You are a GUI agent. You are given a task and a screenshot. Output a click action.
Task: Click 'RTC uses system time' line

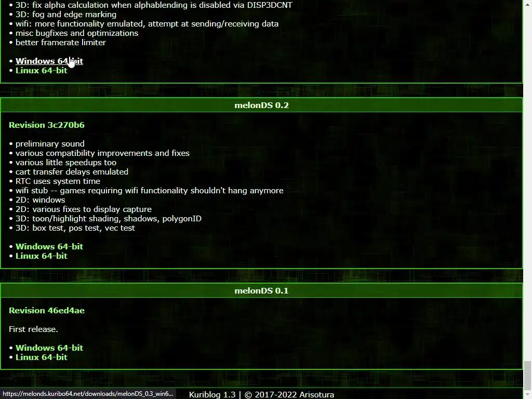pyautogui.click(x=58, y=181)
